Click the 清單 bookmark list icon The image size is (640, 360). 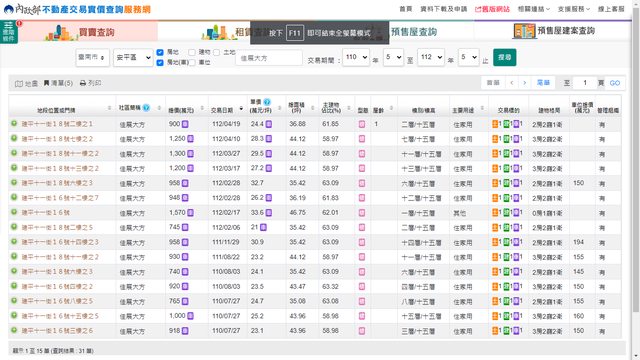pos(46,83)
